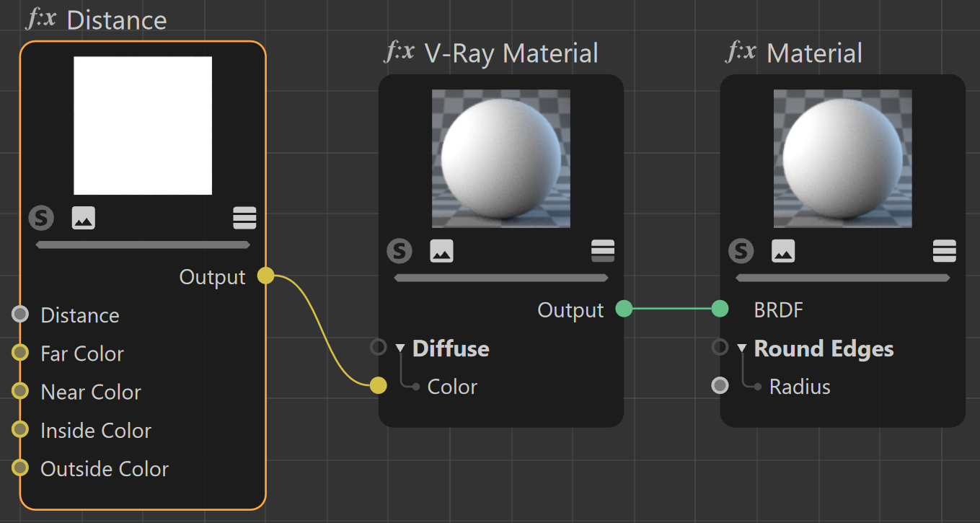
Task: Click the sphere preview on Material node
Action: tap(843, 159)
